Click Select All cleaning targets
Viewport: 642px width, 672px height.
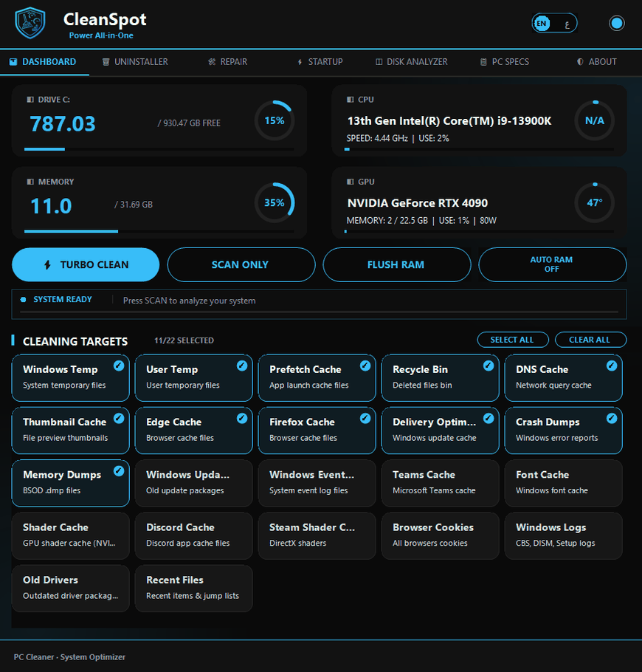point(513,340)
